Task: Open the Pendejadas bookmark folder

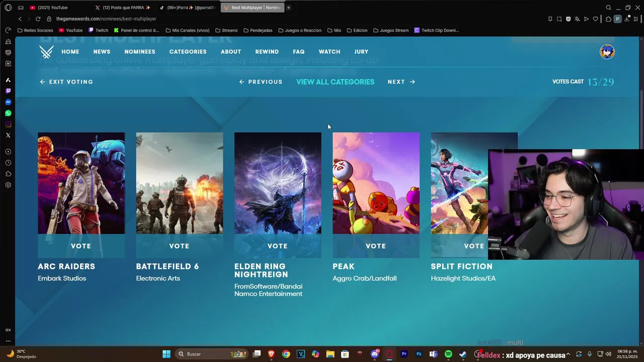Action: [258, 30]
